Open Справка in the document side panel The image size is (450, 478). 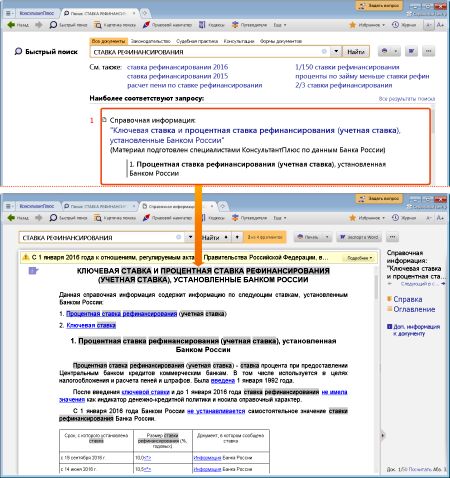[x=404, y=299]
